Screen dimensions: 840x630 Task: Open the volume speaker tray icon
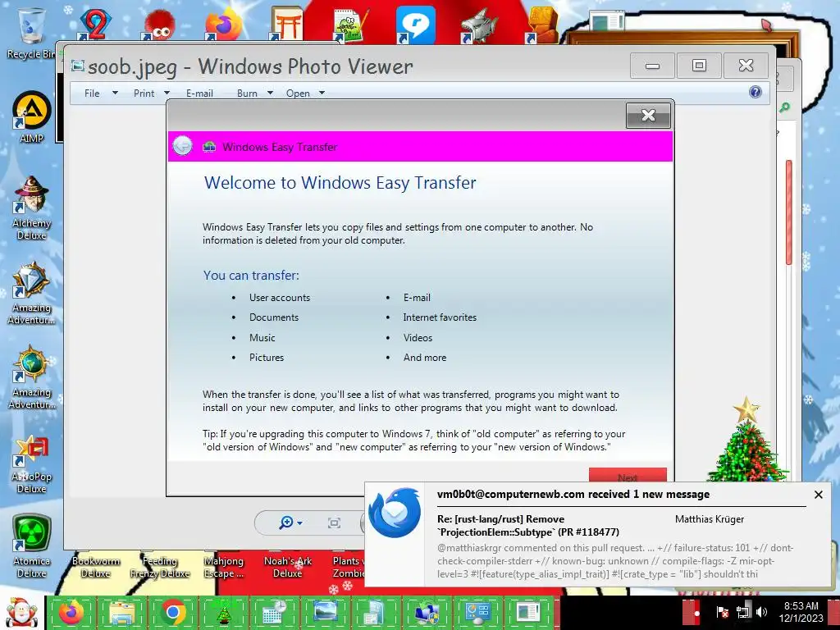[x=761, y=612]
